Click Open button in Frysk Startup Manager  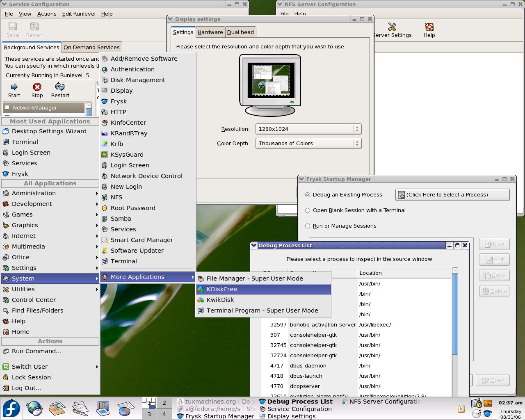493,380
